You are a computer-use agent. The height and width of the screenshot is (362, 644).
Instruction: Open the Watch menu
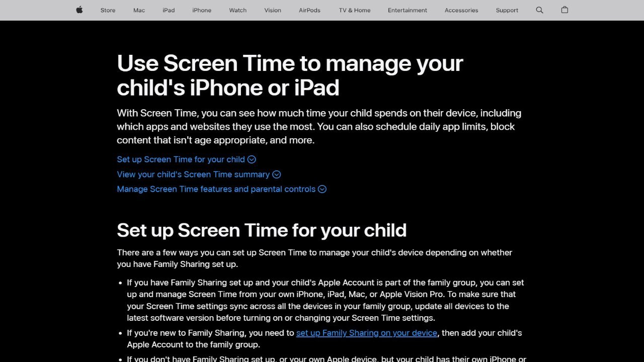238,10
